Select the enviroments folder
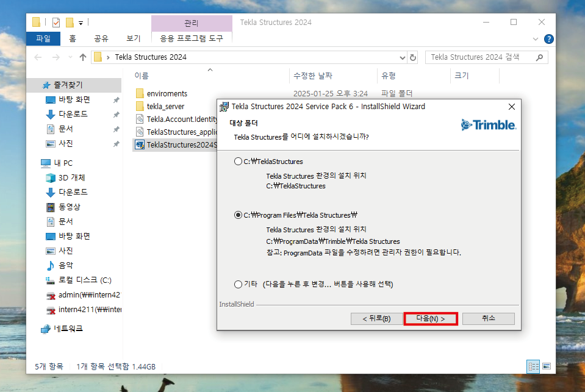Image resolution: width=585 pixels, height=392 pixels. pos(167,94)
